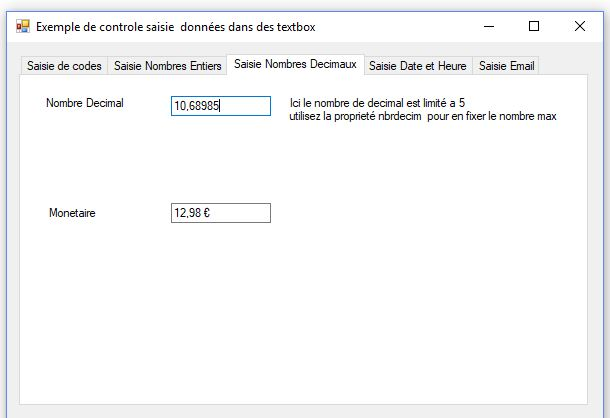Click the nbrdecim property hint line
610x418 pixels.
[x=422, y=116]
